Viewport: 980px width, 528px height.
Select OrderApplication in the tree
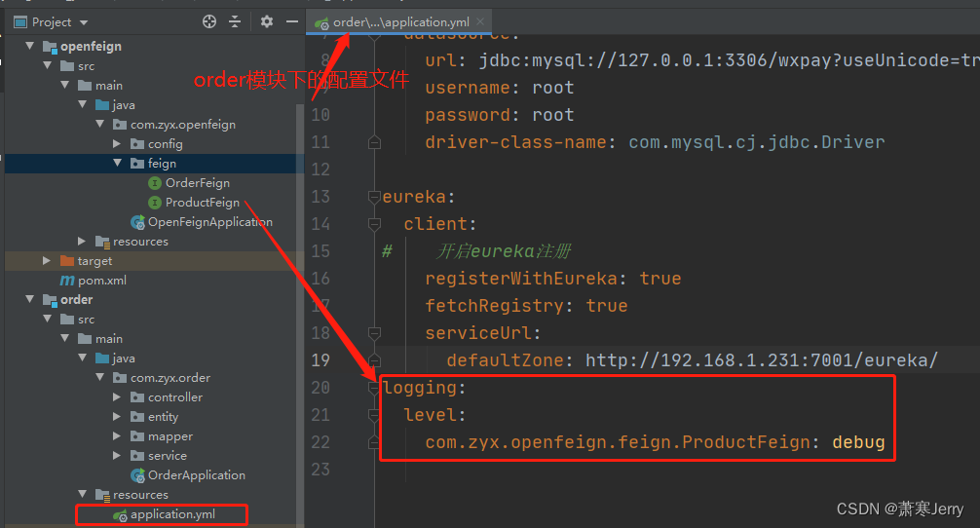(x=196, y=475)
